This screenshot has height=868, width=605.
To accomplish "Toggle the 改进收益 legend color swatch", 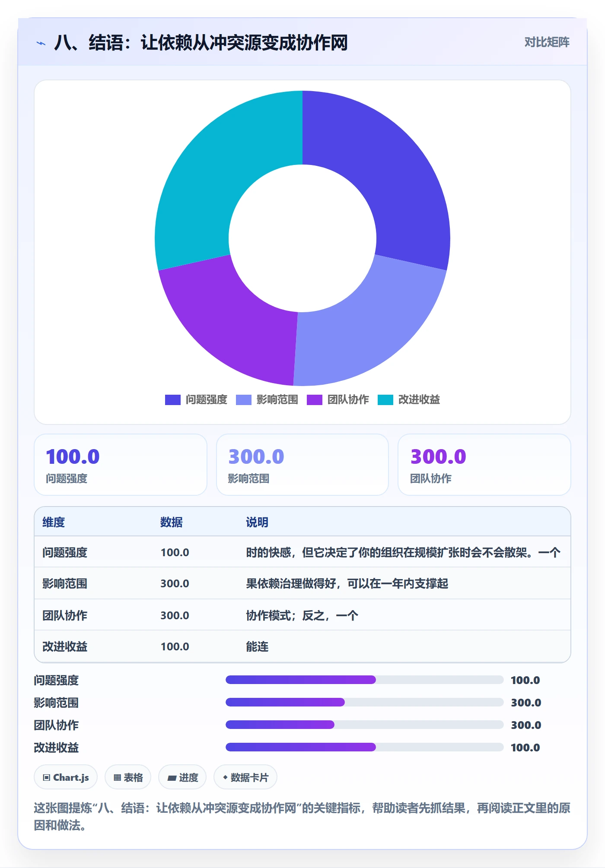I will (385, 400).
